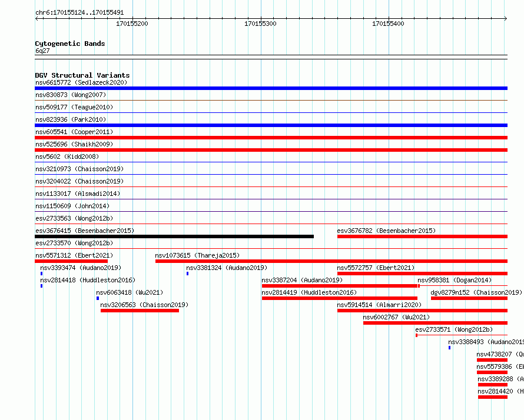Screen dimensions: 524x420
Task: Open the nsv509177 (Teague2010) variant
Action: tap(74, 107)
